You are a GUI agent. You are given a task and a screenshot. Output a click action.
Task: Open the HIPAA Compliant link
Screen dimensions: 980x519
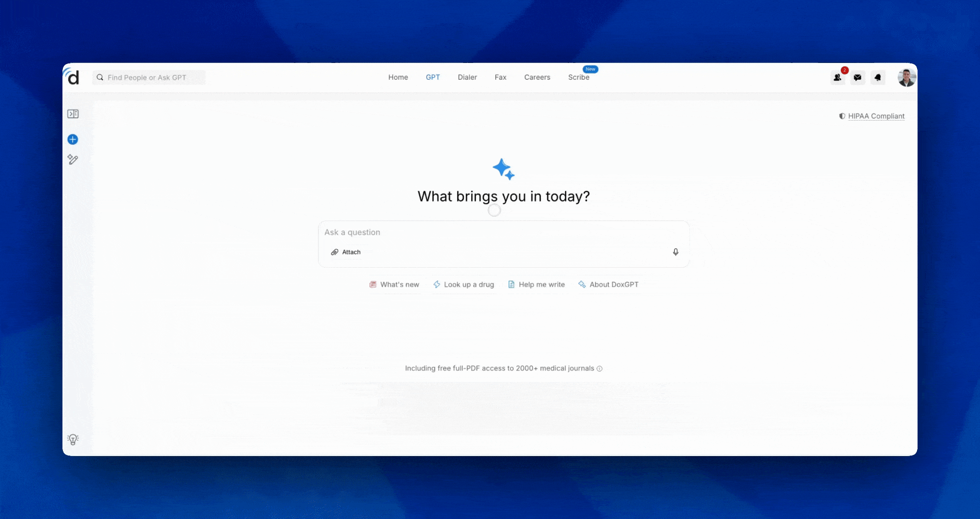pyautogui.click(x=876, y=116)
